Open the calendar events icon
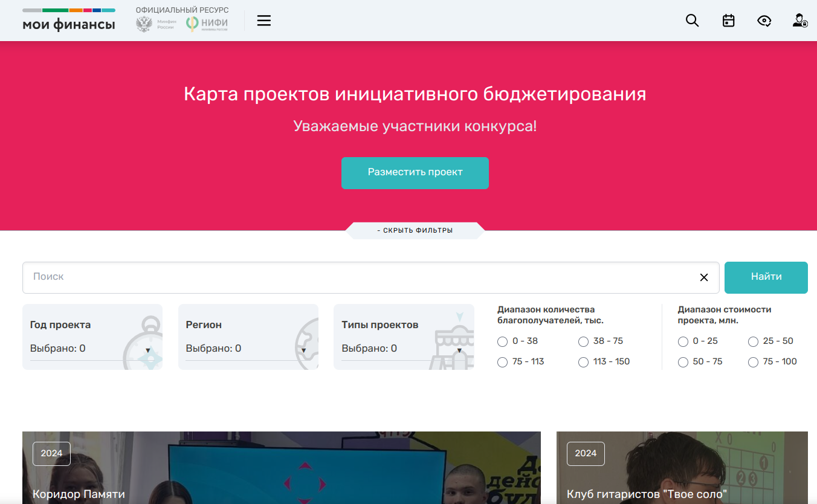Screen dimensions: 817x504 point(729,21)
